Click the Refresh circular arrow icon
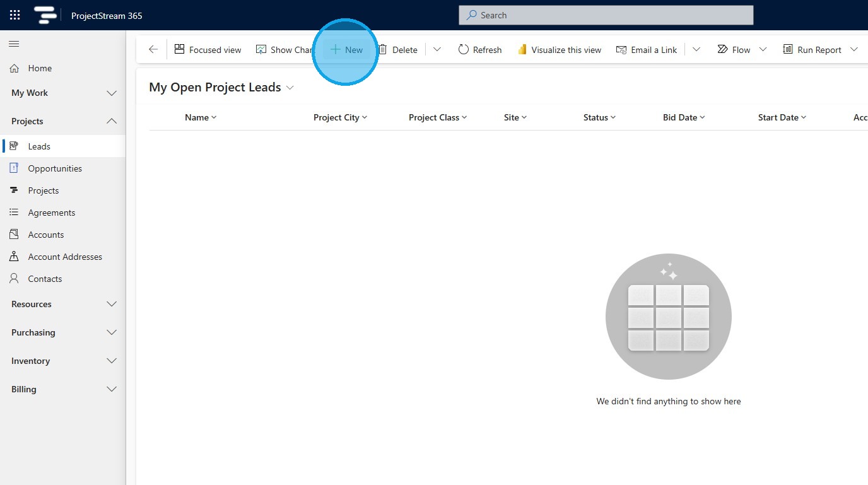 click(464, 49)
